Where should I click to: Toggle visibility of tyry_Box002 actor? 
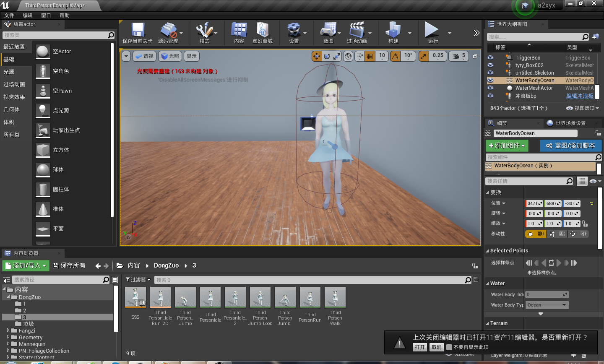[x=490, y=65]
